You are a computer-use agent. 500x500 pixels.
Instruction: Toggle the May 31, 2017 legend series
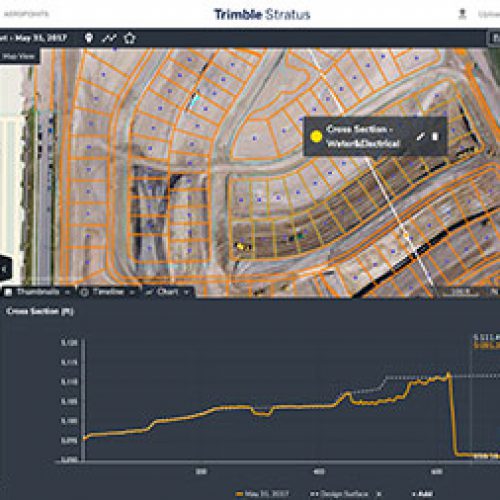263,494
